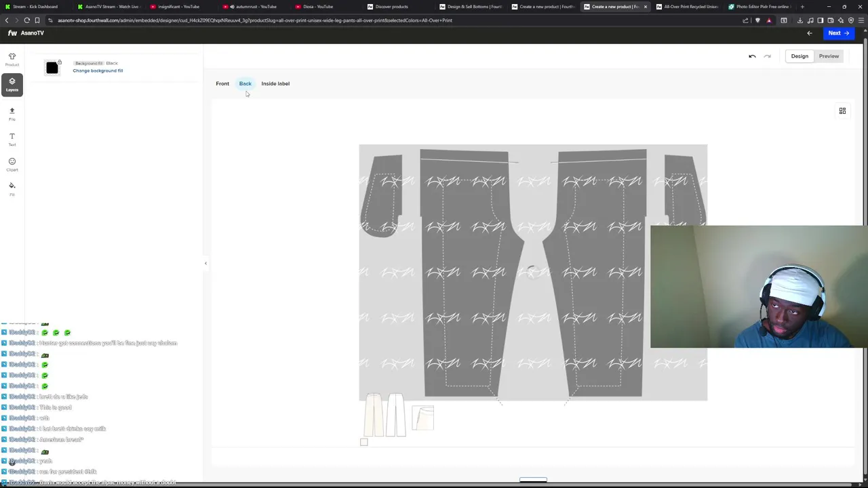The width and height of the screenshot is (868, 488).
Task: Click the Next button
Action: [x=838, y=33]
